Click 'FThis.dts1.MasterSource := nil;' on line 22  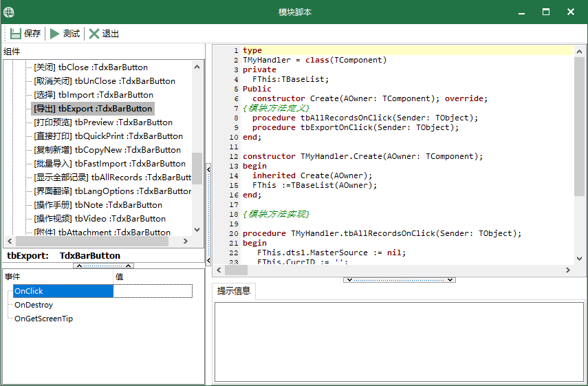(331, 253)
